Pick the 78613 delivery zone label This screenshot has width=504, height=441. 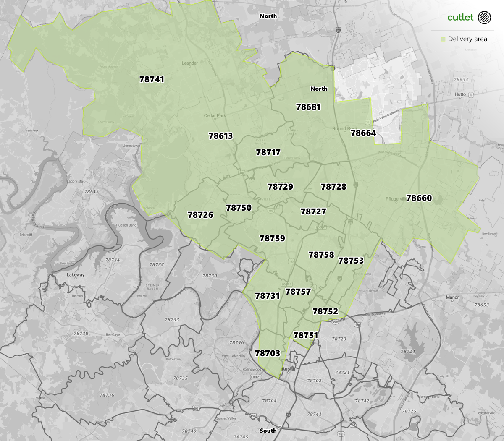point(220,136)
